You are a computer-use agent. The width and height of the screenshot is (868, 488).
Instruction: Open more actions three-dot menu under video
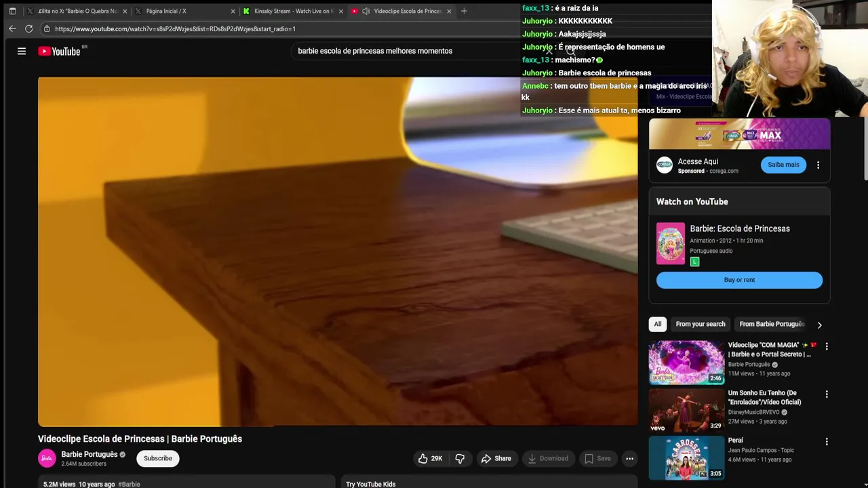(x=629, y=458)
